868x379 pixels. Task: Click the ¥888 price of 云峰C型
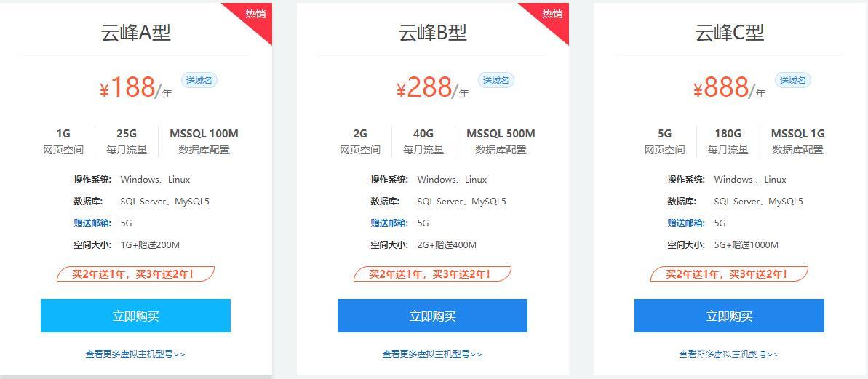[x=722, y=87]
